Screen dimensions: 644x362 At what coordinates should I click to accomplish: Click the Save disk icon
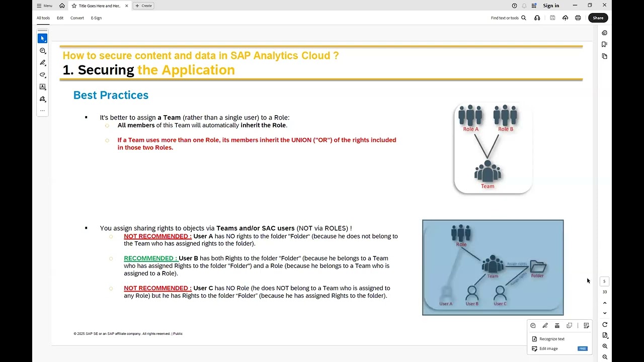point(552,18)
